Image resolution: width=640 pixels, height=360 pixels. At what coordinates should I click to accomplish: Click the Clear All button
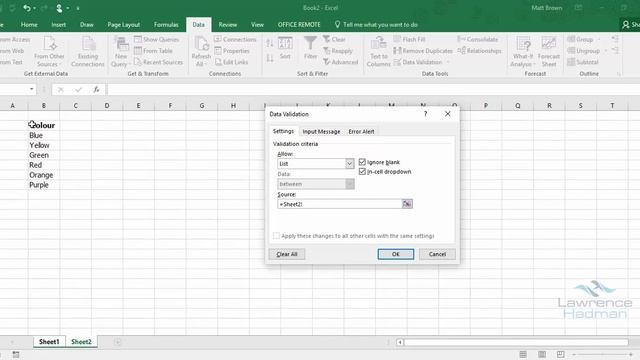[287, 254]
